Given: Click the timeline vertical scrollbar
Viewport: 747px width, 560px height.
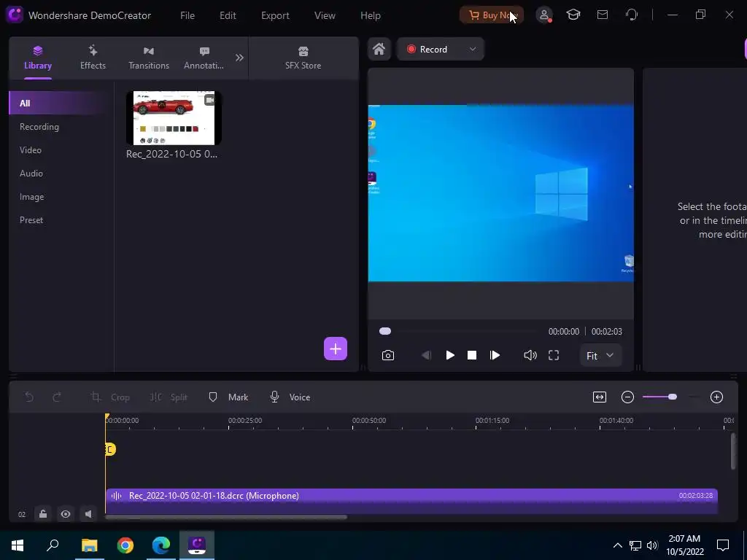Looking at the screenshot, I should [732, 451].
